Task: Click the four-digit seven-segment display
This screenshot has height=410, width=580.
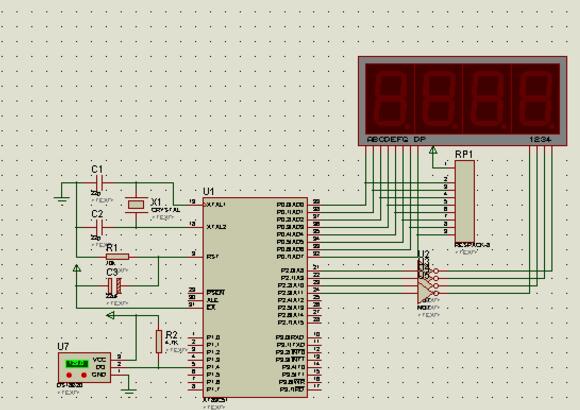Action: pos(462,101)
